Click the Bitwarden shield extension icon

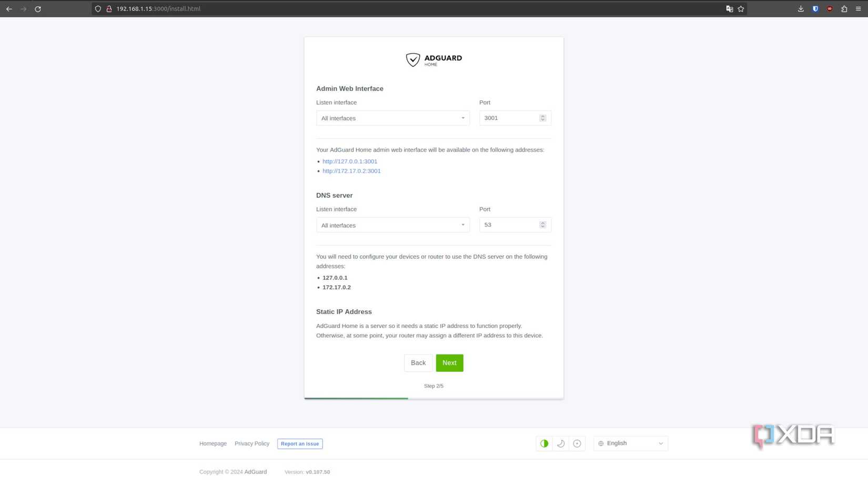click(x=815, y=9)
